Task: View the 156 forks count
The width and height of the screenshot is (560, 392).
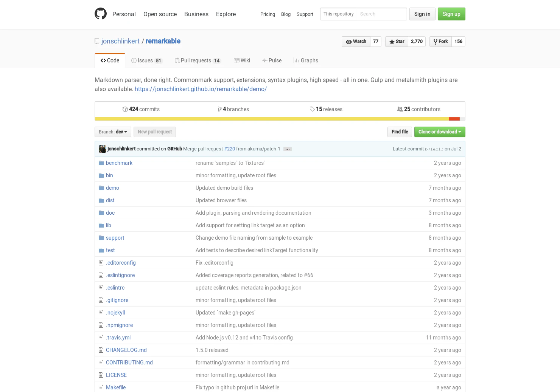Action: [458, 42]
